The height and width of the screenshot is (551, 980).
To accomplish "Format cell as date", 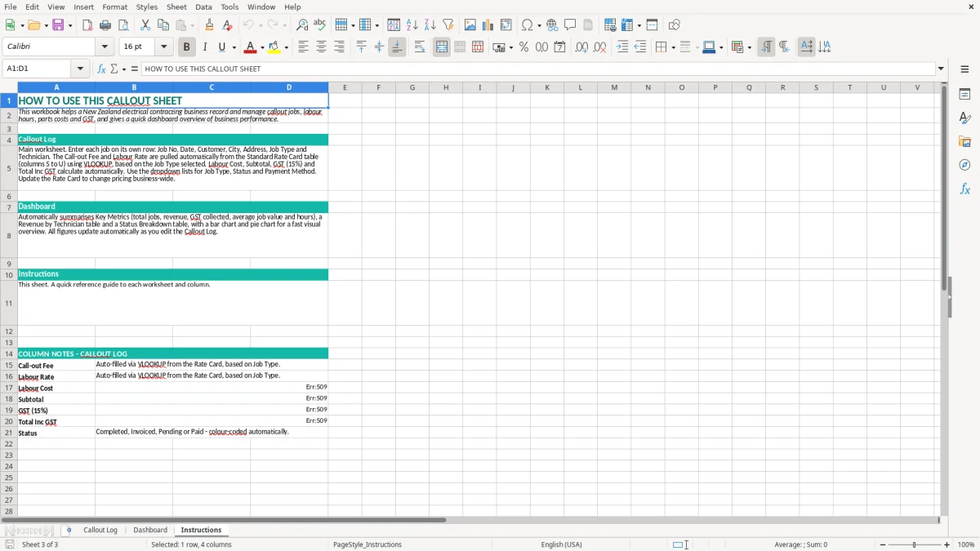I will [x=559, y=47].
